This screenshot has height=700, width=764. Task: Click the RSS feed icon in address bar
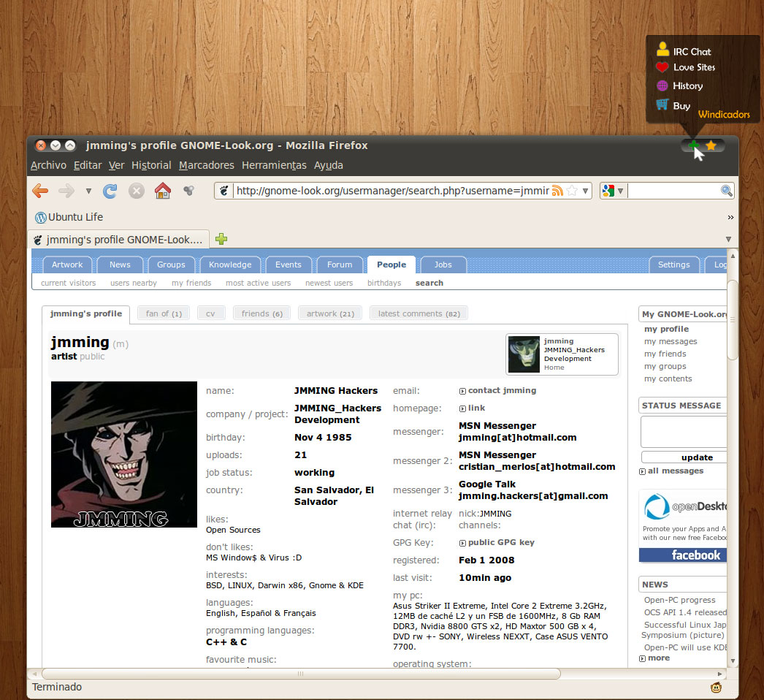click(x=557, y=191)
